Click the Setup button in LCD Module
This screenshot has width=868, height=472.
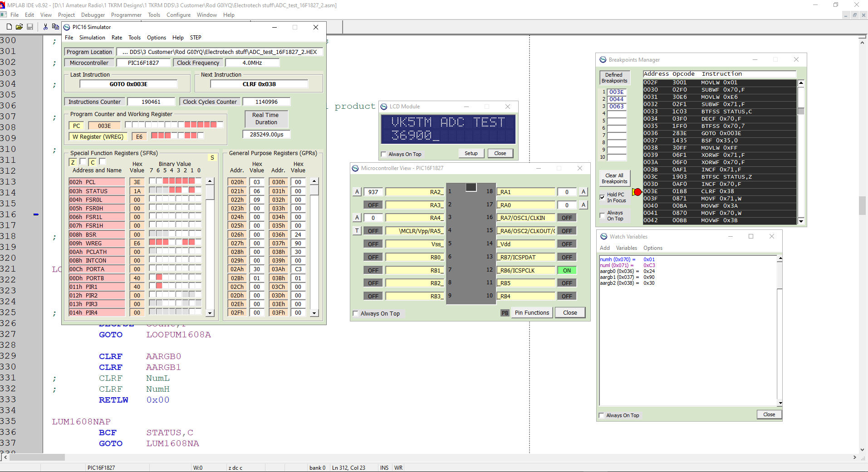click(471, 153)
